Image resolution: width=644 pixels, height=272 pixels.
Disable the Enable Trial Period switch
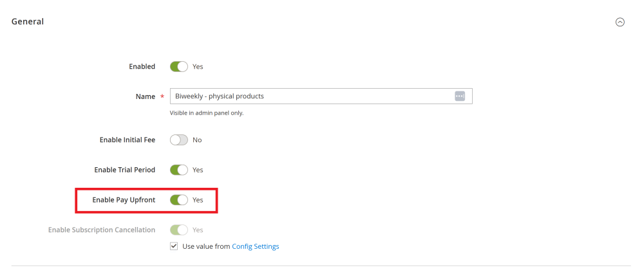[178, 170]
